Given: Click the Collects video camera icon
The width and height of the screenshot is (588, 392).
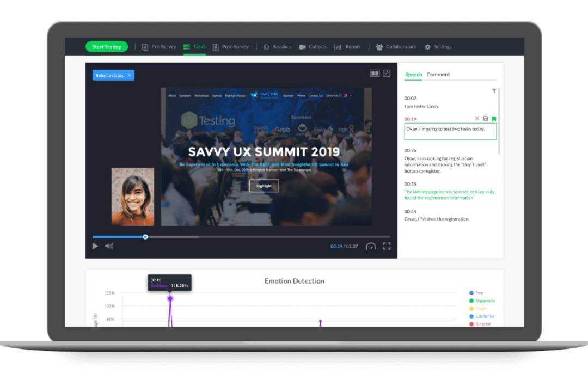Looking at the screenshot, I should 302,47.
